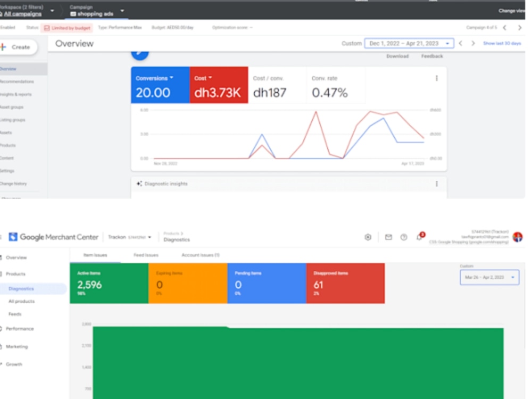Click Optimization score text
Screen dimensions: 532x399
pyautogui.click(x=232, y=28)
